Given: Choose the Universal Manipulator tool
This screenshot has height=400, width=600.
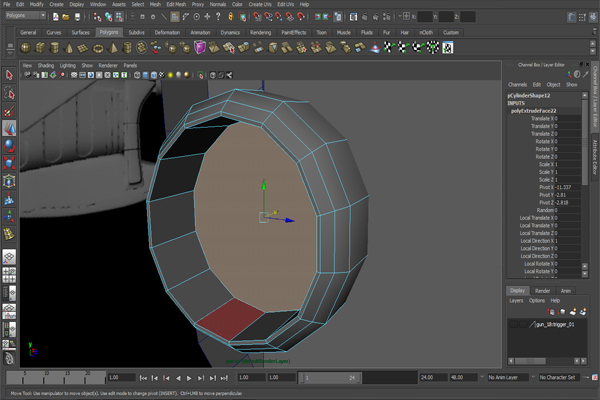Looking at the screenshot, I should click(9, 181).
